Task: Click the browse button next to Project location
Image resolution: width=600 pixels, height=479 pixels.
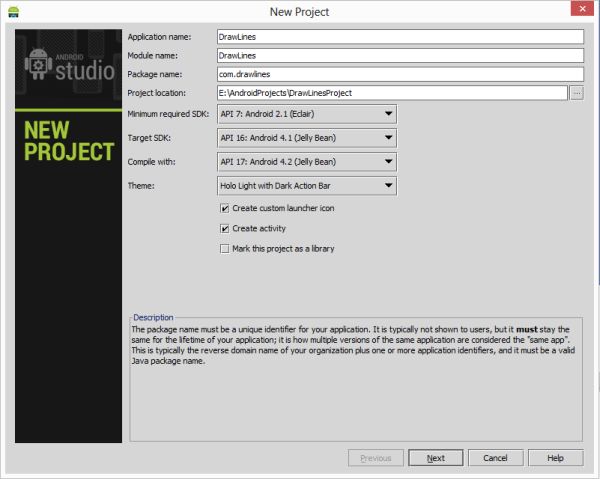Action: click(x=577, y=93)
